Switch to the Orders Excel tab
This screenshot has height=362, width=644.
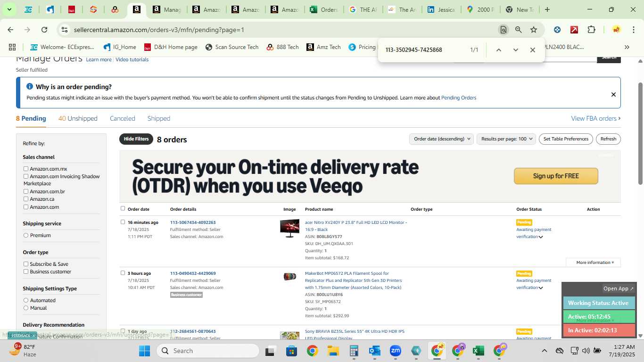tap(323, 9)
